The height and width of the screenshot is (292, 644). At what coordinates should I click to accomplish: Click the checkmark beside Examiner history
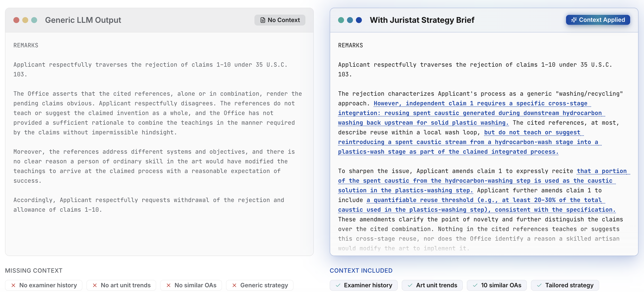point(338,285)
